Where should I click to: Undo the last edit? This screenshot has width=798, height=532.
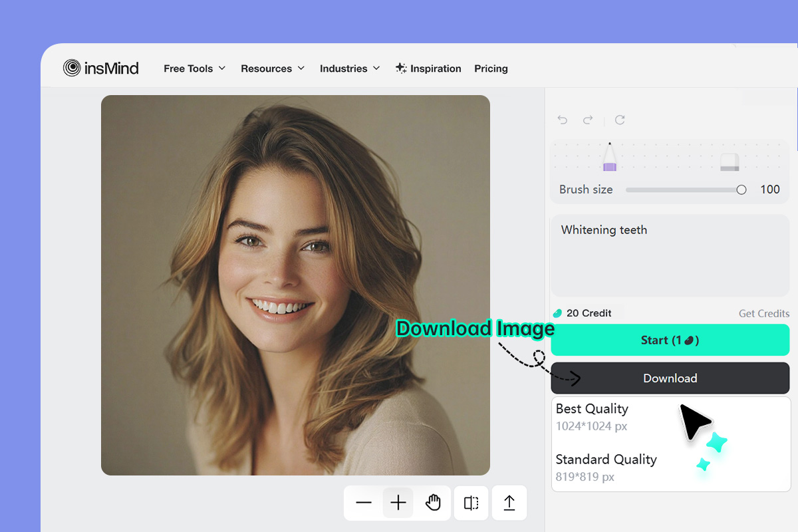click(563, 120)
